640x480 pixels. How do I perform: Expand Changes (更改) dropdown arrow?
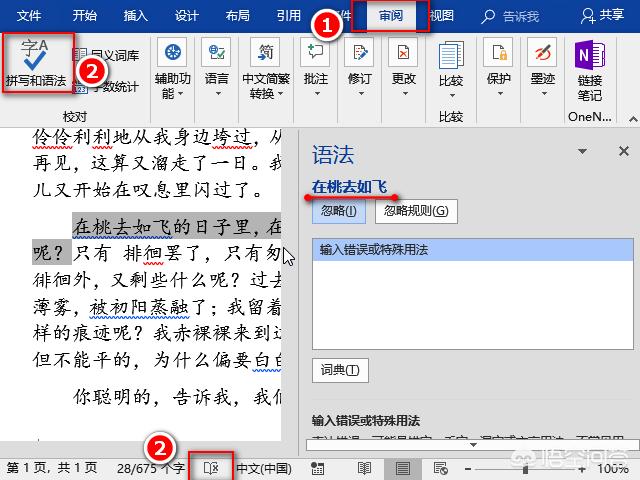405,93
